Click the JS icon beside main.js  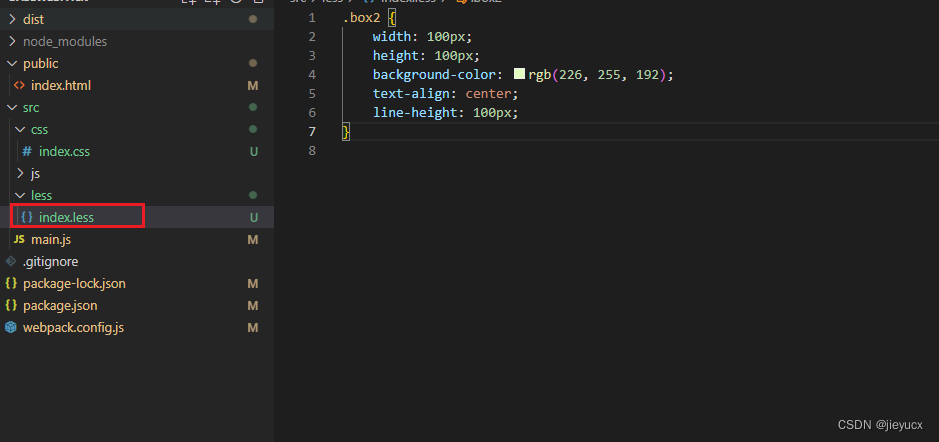pos(19,240)
